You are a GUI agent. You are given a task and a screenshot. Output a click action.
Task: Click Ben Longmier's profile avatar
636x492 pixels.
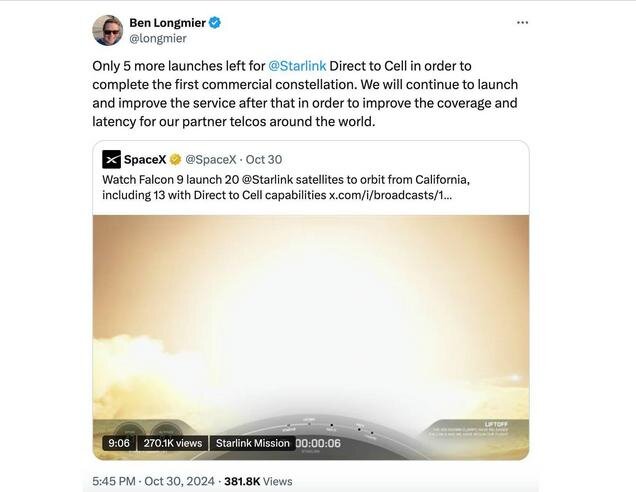[108, 30]
